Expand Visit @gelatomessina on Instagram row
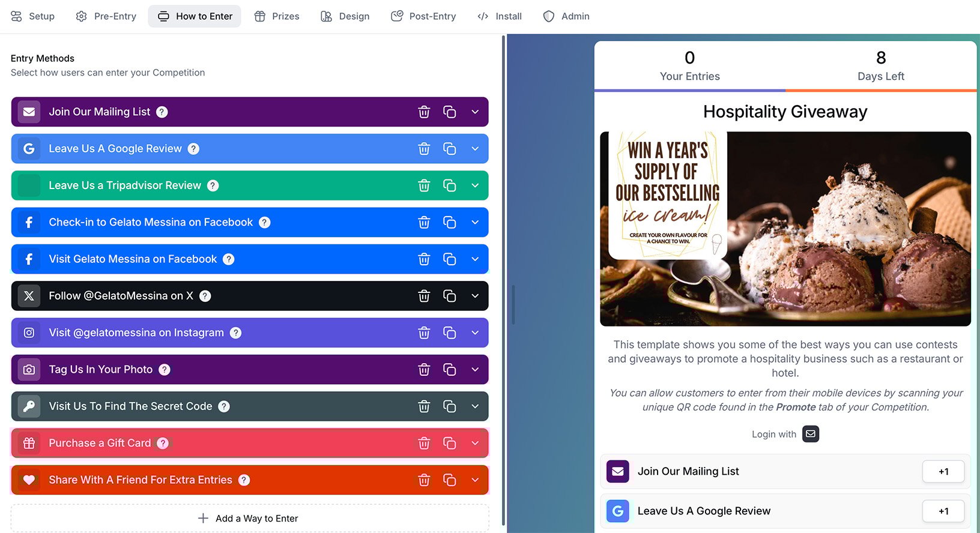Viewport: 980px width, 533px height. pos(475,333)
